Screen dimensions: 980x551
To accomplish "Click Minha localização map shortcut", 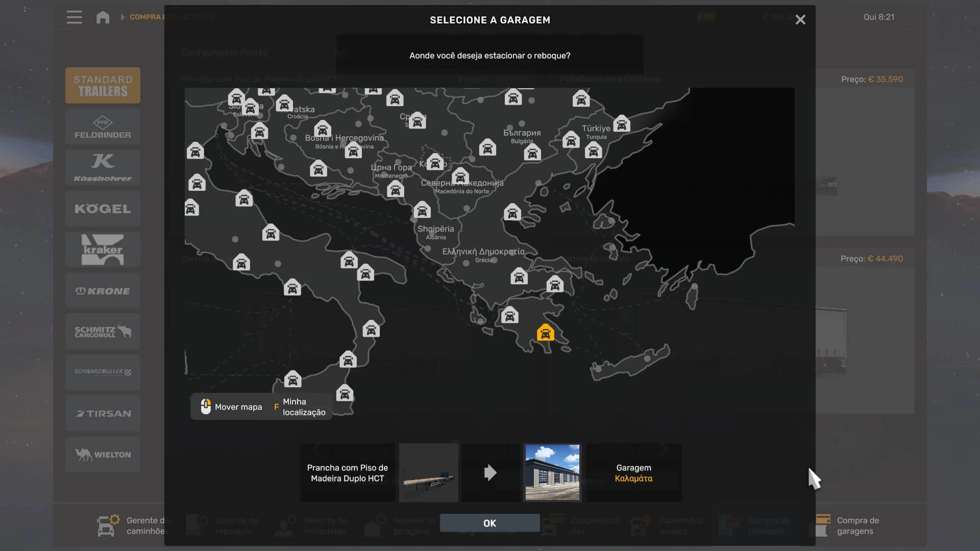I will coord(301,407).
